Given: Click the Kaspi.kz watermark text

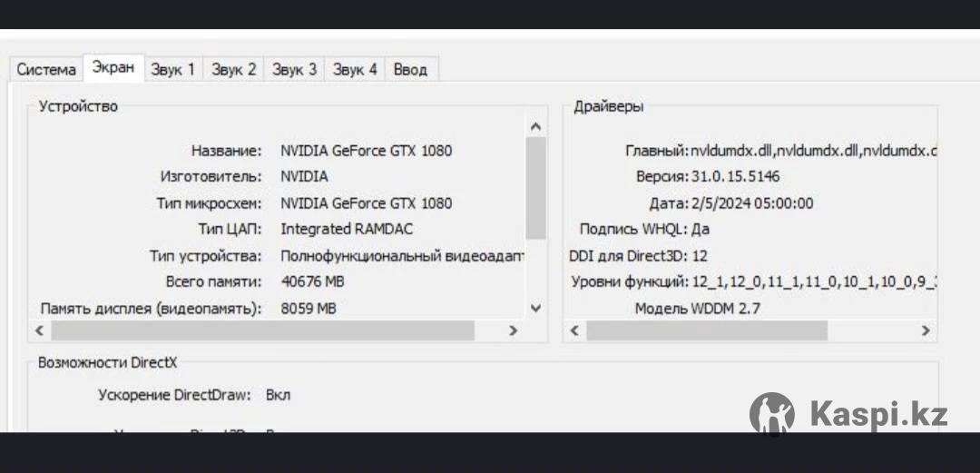Looking at the screenshot, I should pos(877,415).
